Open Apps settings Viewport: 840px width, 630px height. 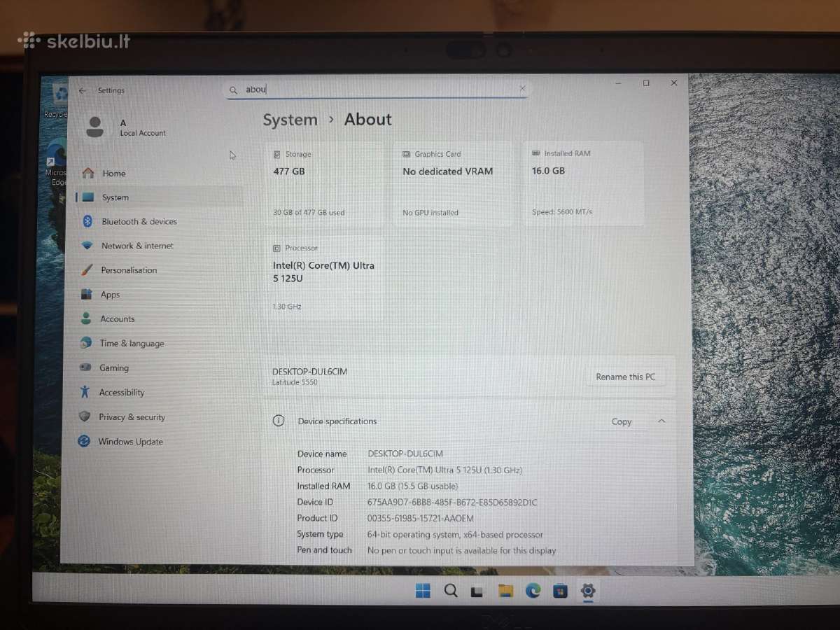coord(110,295)
